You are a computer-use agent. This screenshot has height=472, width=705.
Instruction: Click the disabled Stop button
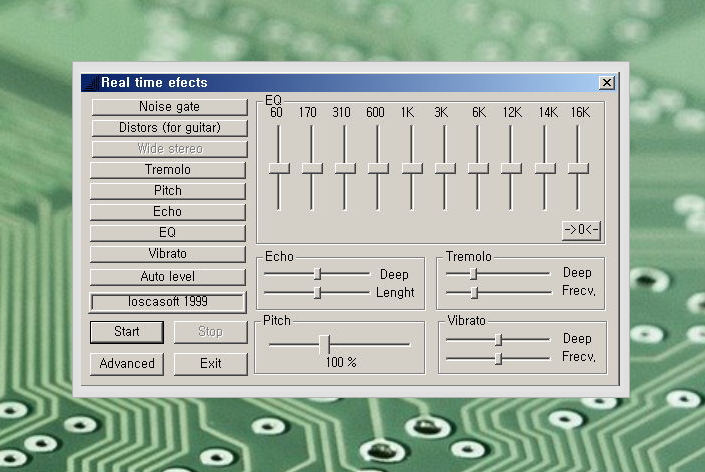tap(210, 332)
